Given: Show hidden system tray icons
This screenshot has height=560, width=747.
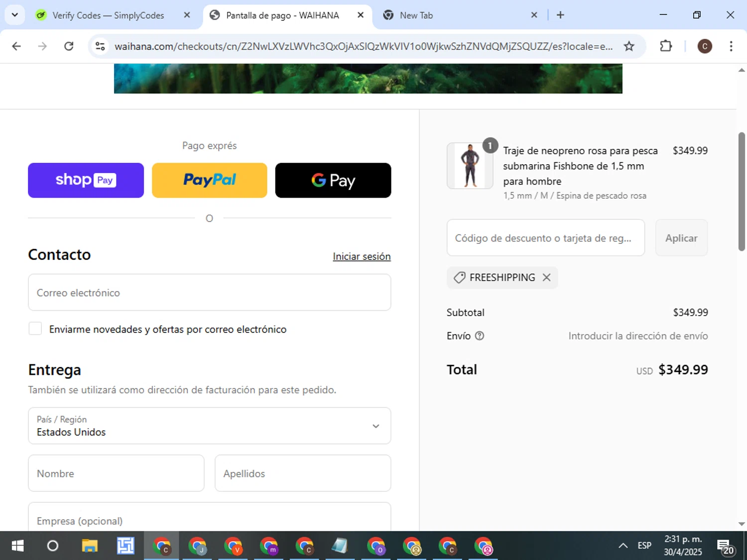Looking at the screenshot, I should [623, 546].
